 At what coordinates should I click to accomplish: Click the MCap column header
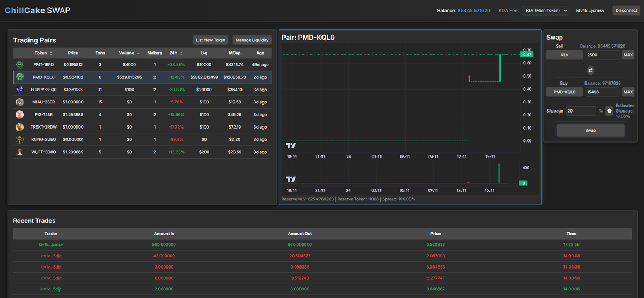(235, 53)
